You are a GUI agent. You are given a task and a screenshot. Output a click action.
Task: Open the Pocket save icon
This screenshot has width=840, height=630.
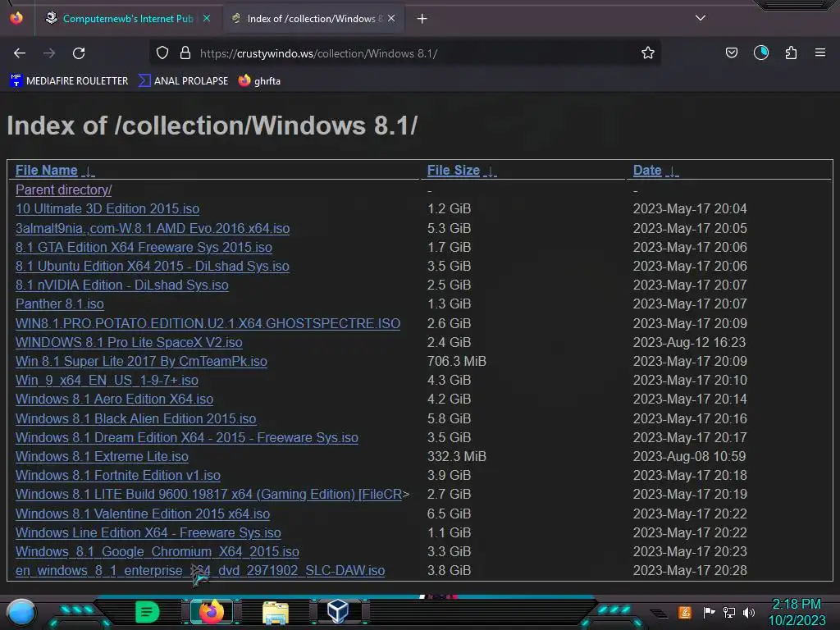(731, 53)
